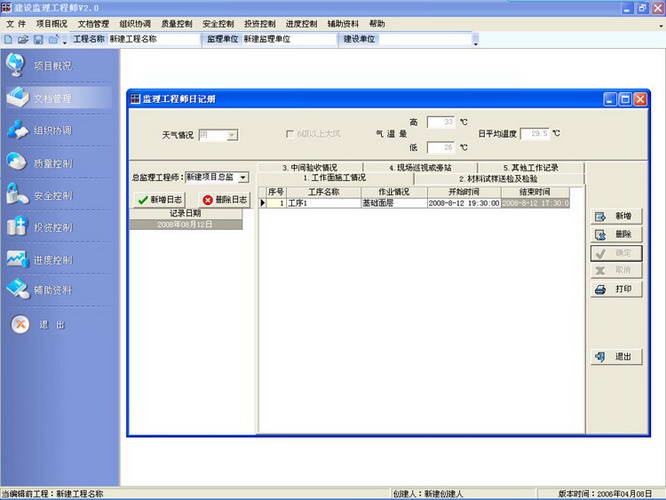Click the 作业情况 column header
The height and width of the screenshot is (500, 666).
(394, 192)
